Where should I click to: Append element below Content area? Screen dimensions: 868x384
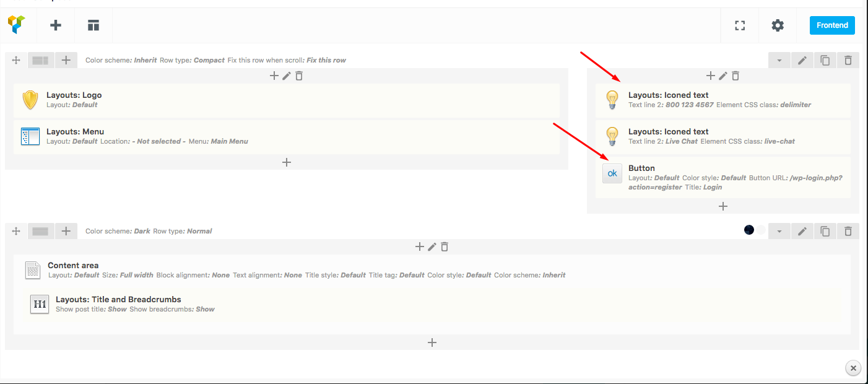tap(432, 343)
